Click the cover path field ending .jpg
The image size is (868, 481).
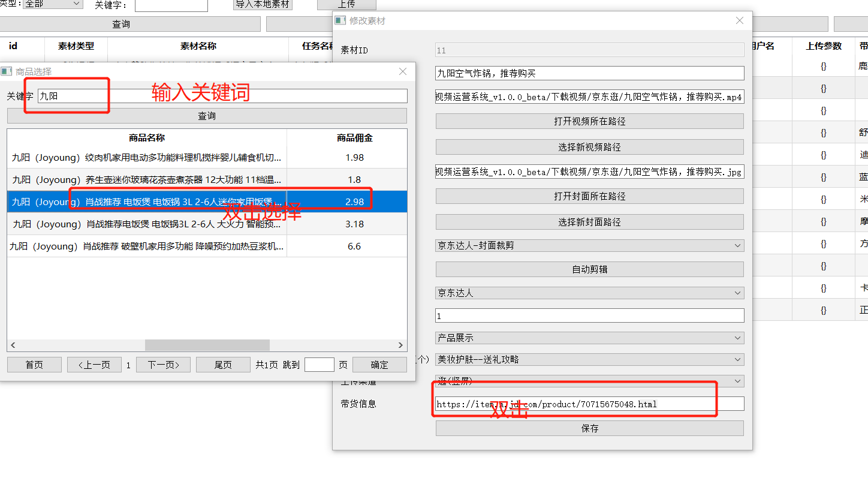pos(590,172)
